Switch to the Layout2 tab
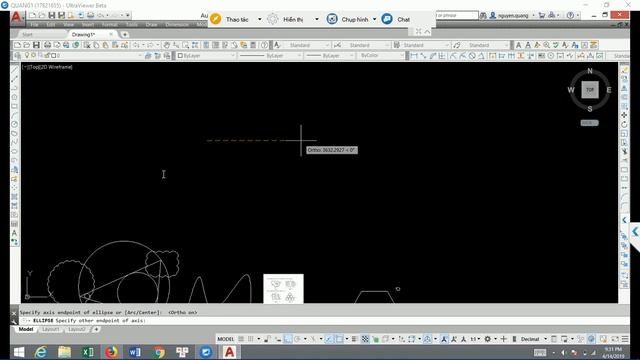Image resolution: width=640 pixels, height=360 pixels. click(x=77, y=329)
